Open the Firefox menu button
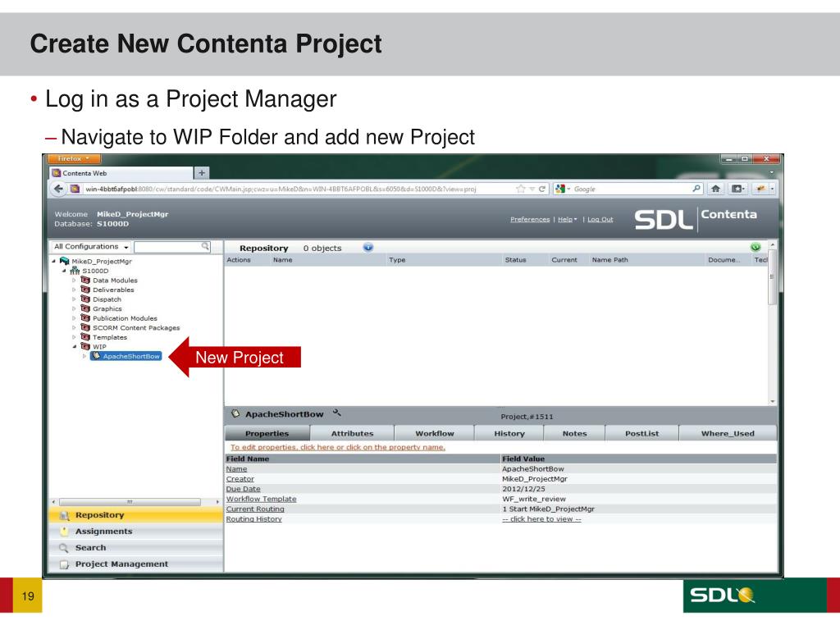840x630 pixels. [x=73, y=158]
